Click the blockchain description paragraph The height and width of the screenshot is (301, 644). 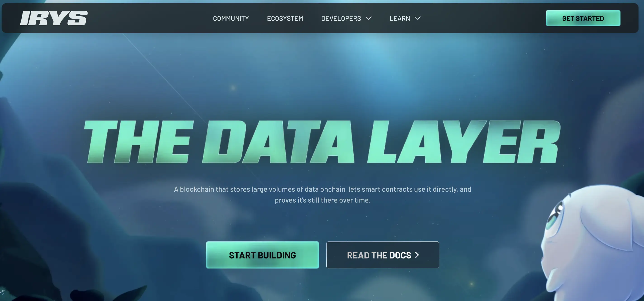click(x=322, y=195)
